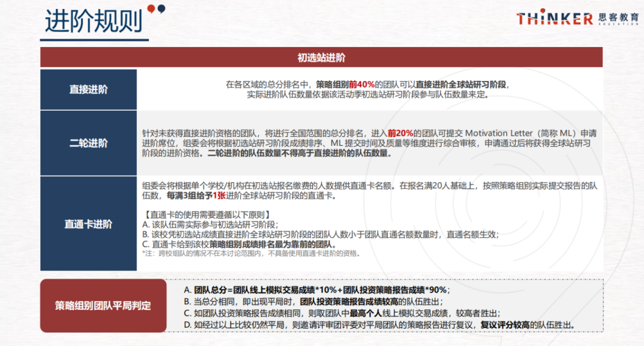The image size is (644, 346).
Task: Click line B. 当总分相同 tie rule
Action: [314, 302]
